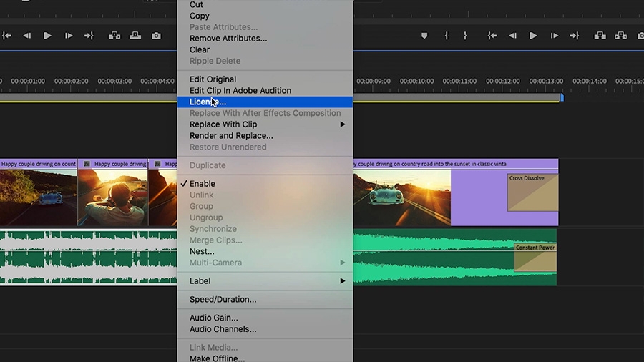Click the Export Frame camera icon in the left monitor

tap(156, 36)
